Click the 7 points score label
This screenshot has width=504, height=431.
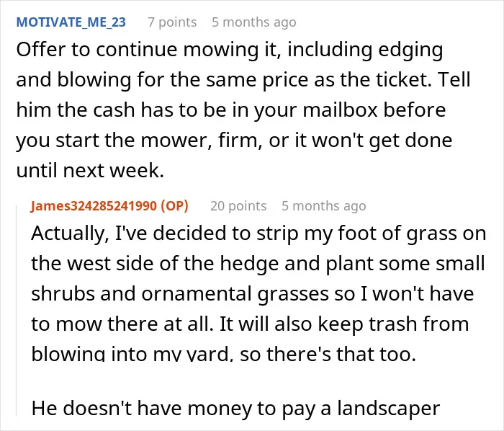tap(172, 22)
